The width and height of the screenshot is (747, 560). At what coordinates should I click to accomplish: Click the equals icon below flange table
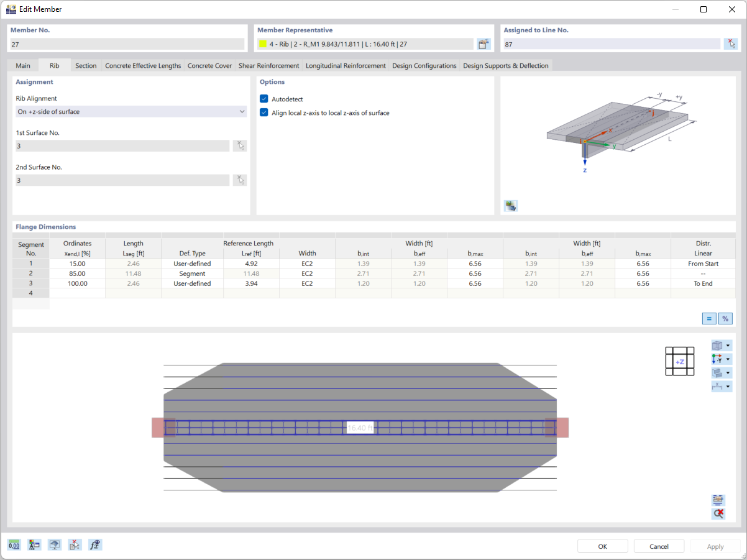pyautogui.click(x=709, y=318)
